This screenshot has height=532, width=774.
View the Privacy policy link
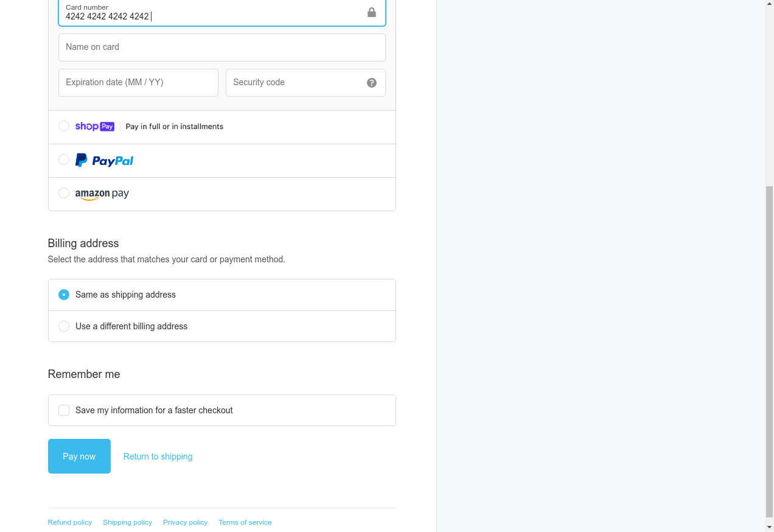coord(185,522)
